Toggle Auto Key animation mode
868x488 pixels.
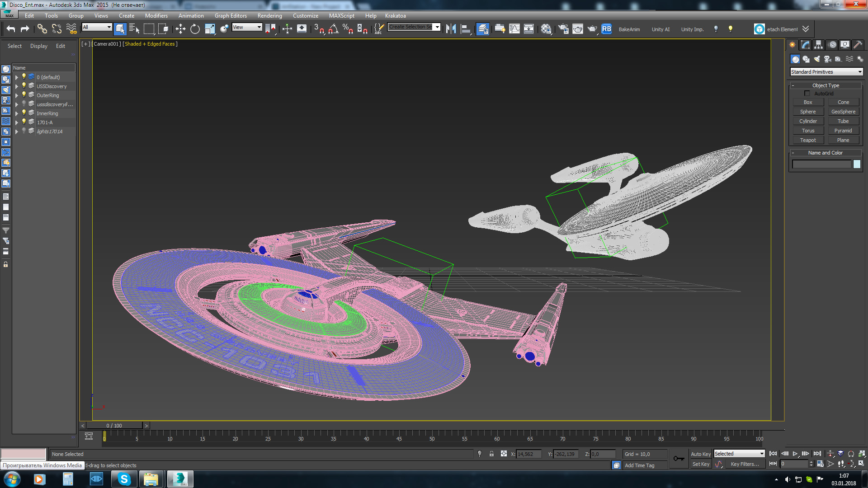tap(701, 454)
